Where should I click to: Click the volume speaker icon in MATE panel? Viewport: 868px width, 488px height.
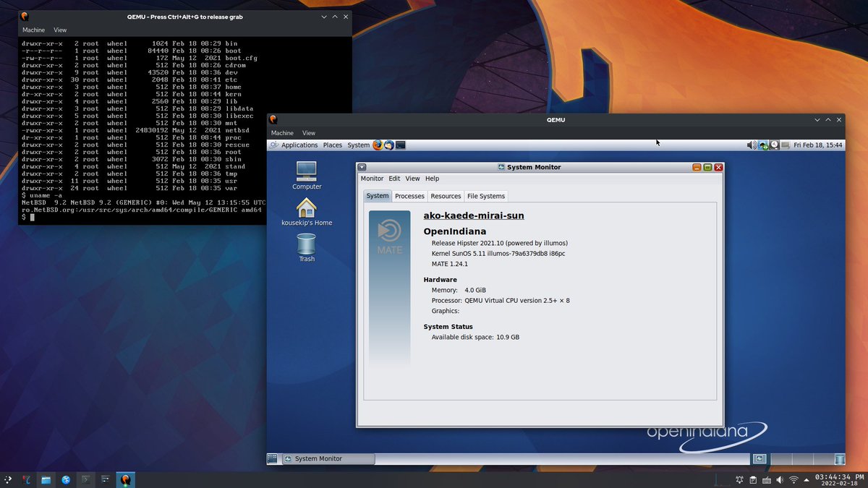[x=752, y=145]
